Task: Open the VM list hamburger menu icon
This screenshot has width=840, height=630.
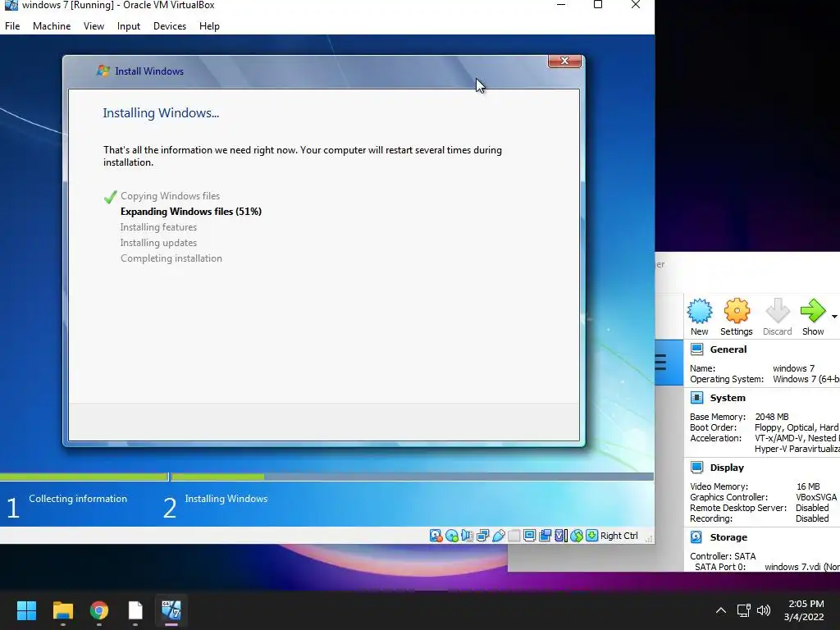Action: tap(660, 363)
